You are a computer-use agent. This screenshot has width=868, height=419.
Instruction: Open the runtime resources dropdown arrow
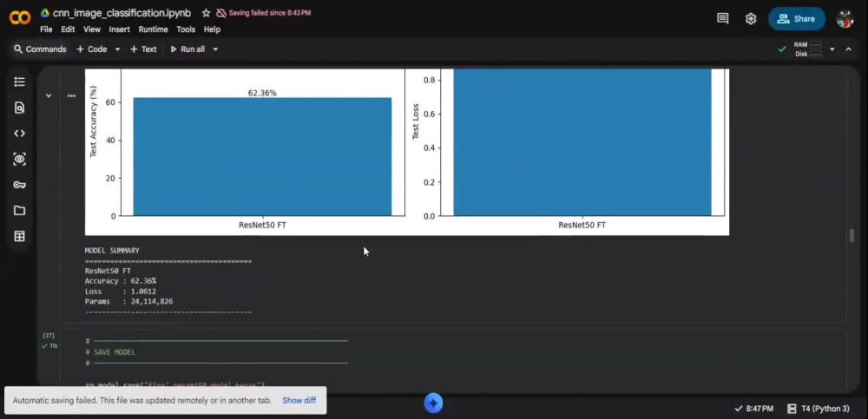tap(832, 49)
